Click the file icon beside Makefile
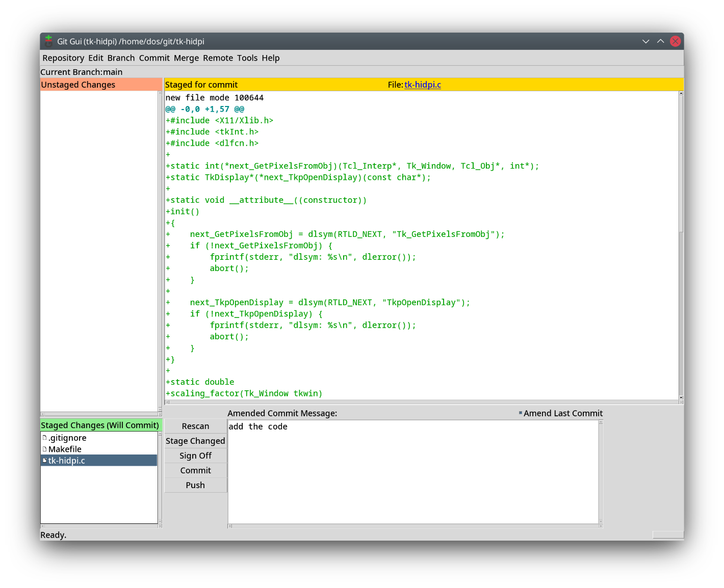 [44, 449]
